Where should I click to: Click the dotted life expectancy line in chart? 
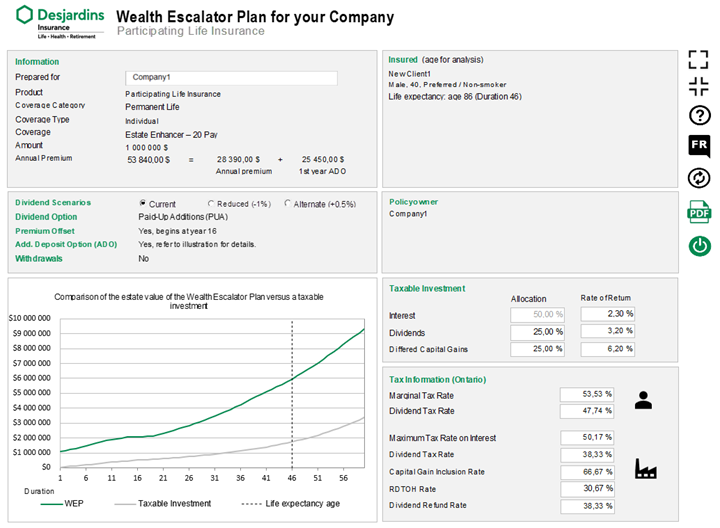tap(292, 393)
